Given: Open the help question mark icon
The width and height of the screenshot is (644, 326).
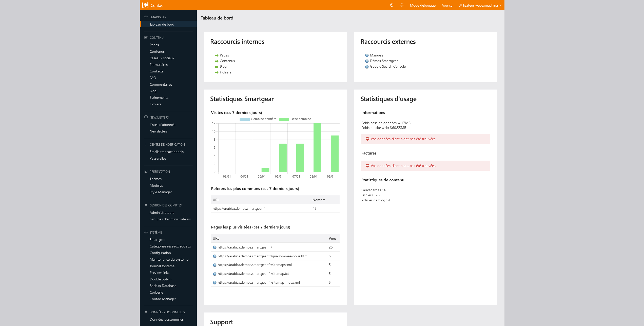Looking at the screenshot, I should coord(392,5).
